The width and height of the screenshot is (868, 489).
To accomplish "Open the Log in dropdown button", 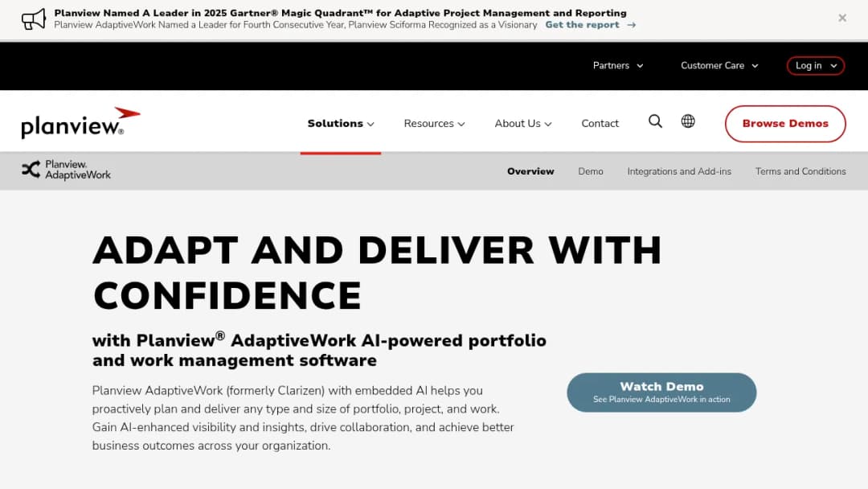I will pyautogui.click(x=816, y=65).
